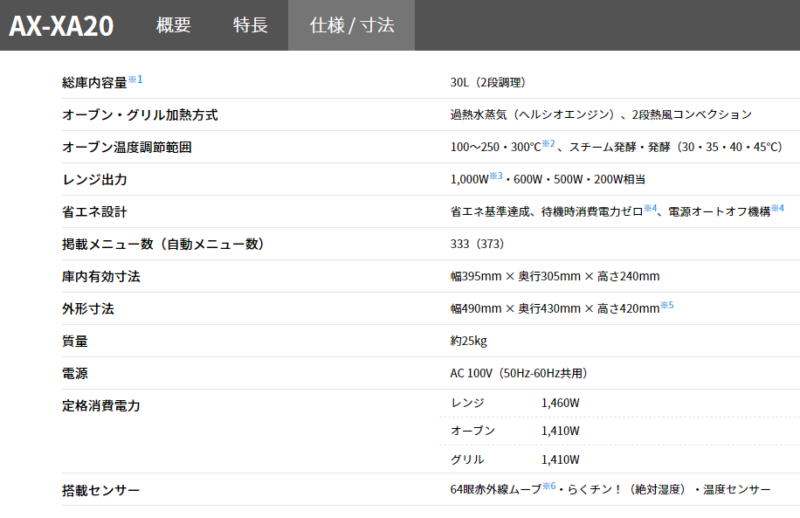
Task: Select the 仕様 / 寸法 tab
Action: (350, 26)
